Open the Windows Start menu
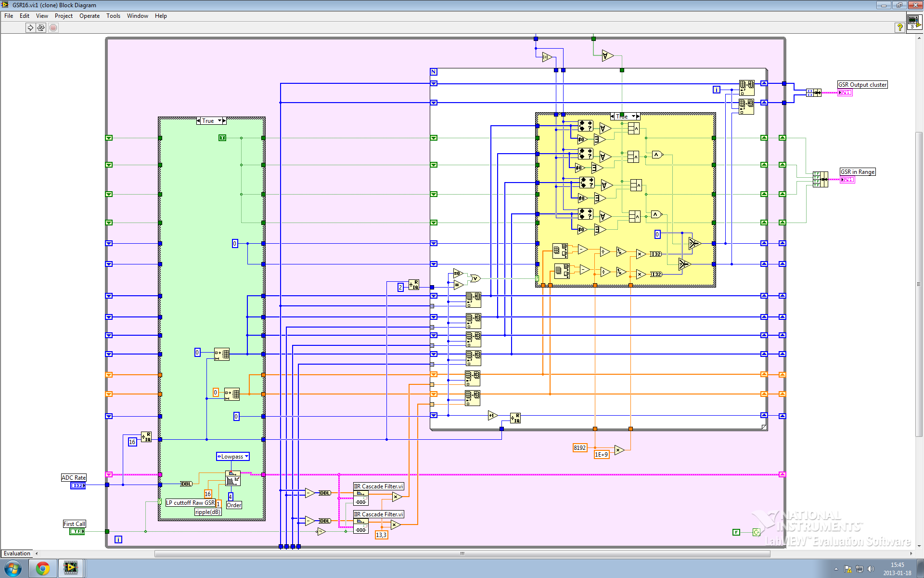The width and height of the screenshot is (924, 578). [x=13, y=569]
